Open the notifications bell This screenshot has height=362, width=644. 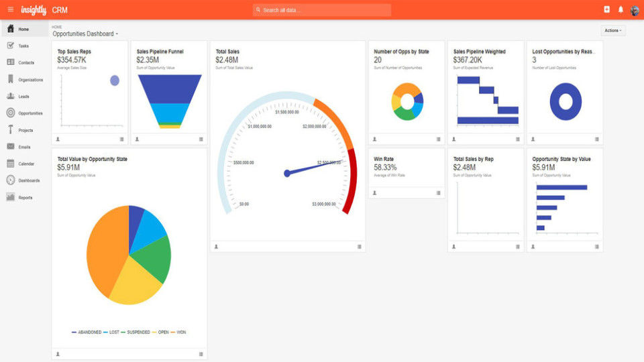(621, 9)
